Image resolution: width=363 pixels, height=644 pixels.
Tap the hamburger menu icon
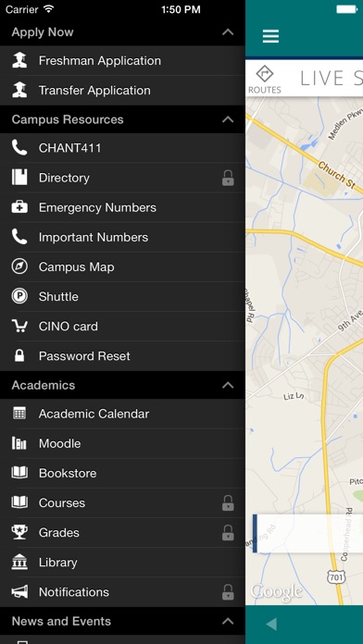(x=271, y=37)
